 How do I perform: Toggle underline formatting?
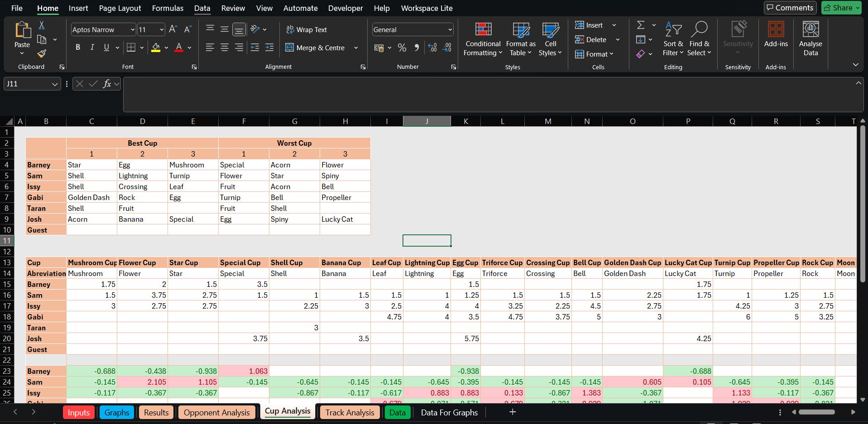(x=106, y=47)
